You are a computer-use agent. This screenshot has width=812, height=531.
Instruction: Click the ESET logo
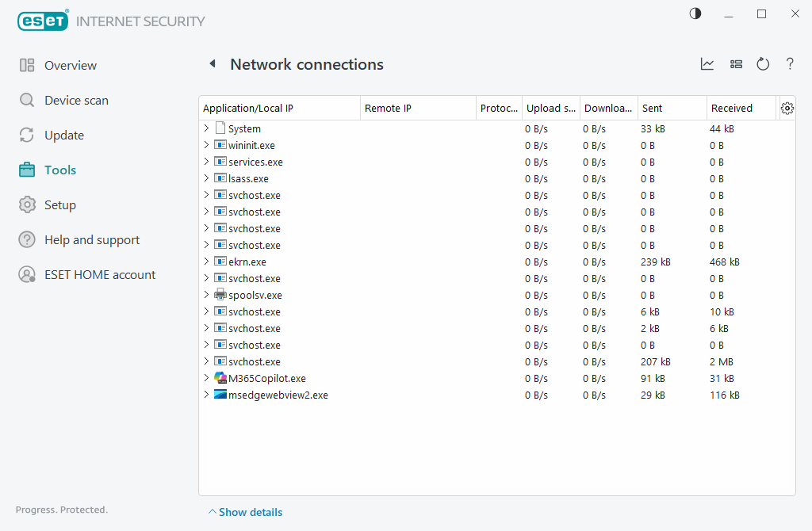43,21
